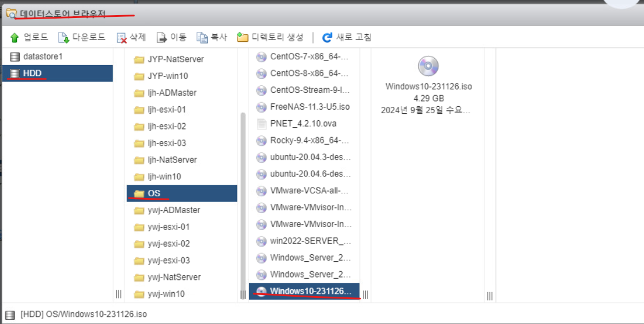
Task: Open the JYP-win10 folder
Action: point(182,76)
